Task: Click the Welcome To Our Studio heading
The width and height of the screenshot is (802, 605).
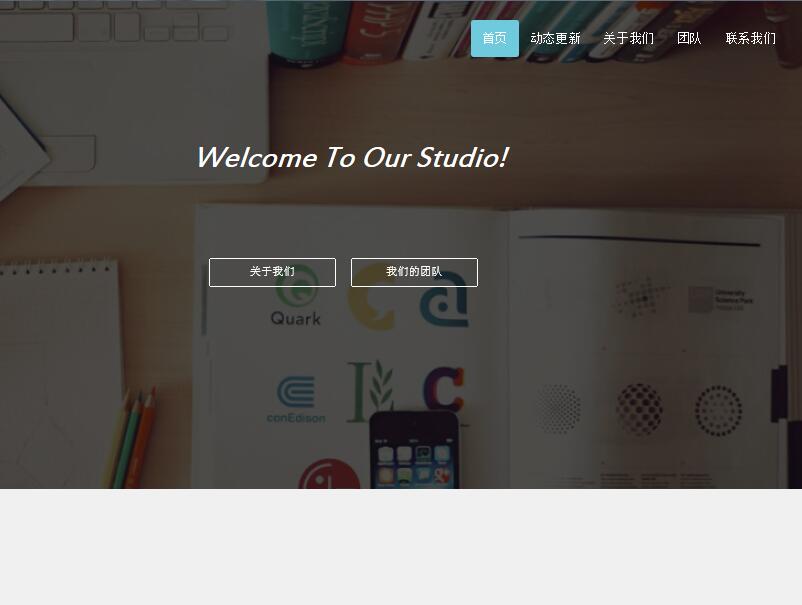Action: point(353,157)
